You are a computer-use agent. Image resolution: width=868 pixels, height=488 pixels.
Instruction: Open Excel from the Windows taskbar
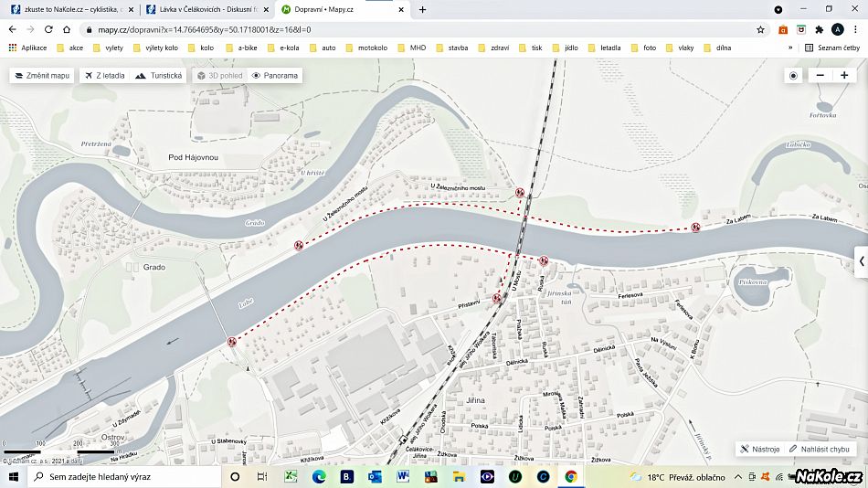291,476
